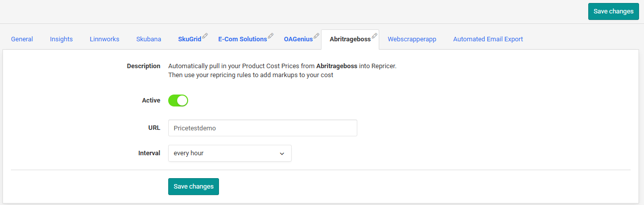Go to the Skubana tab
The height and width of the screenshot is (205, 644).
[149, 39]
